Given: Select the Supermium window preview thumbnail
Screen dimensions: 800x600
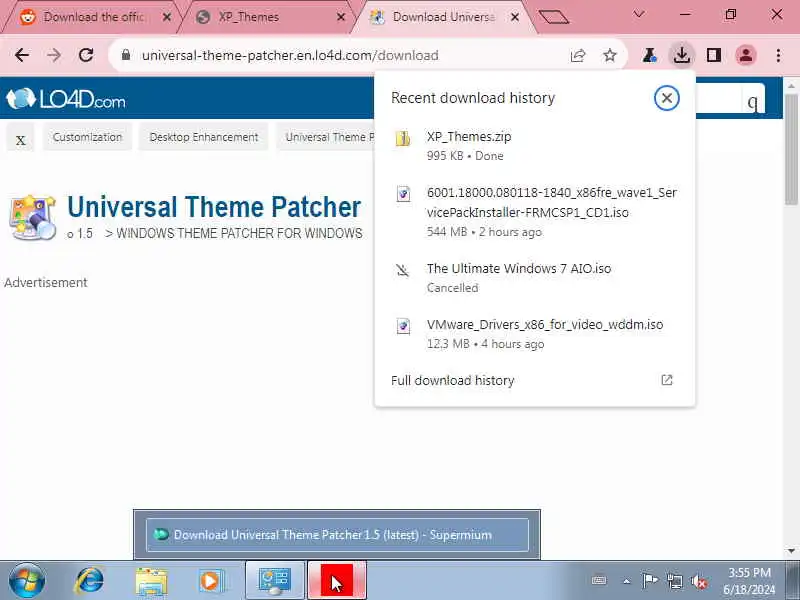Looking at the screenshot, I should tap(337, 534).
